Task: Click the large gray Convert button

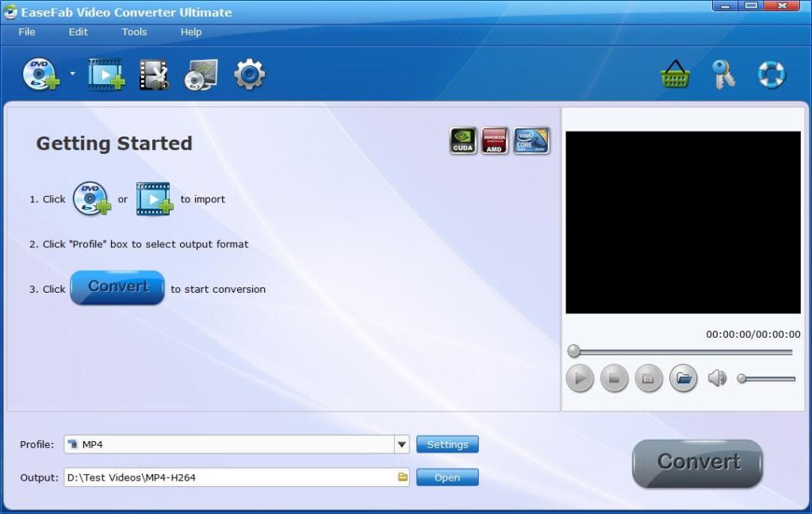Action: tap(697, 463)
